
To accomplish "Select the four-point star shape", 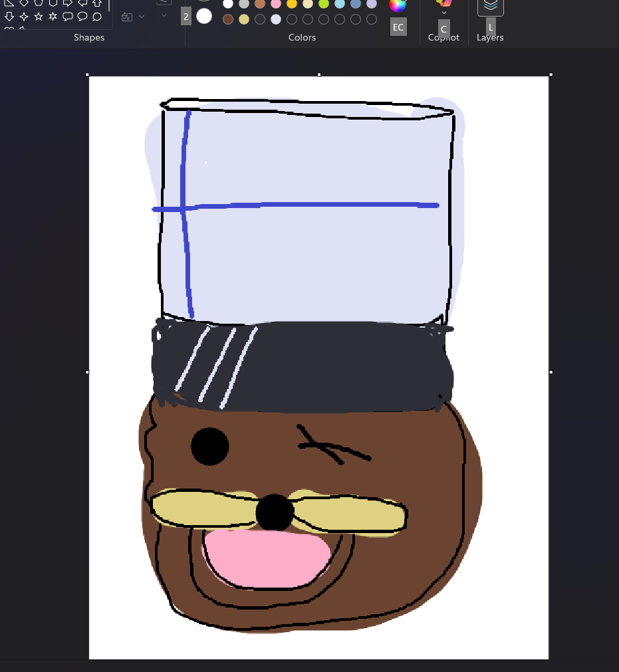I will [x=24, y=17].
